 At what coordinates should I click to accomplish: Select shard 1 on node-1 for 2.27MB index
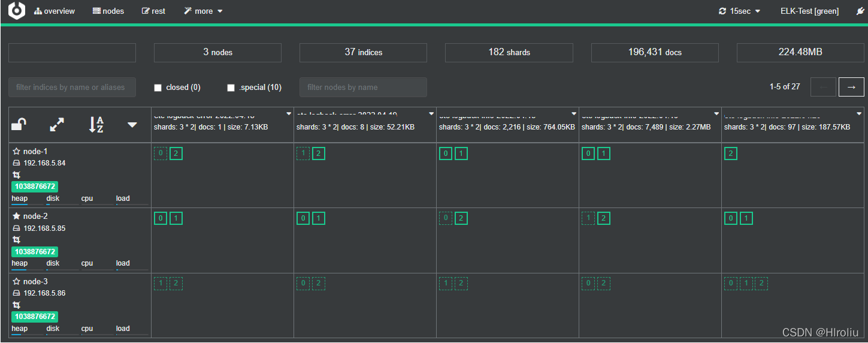(x=604, y=154)
